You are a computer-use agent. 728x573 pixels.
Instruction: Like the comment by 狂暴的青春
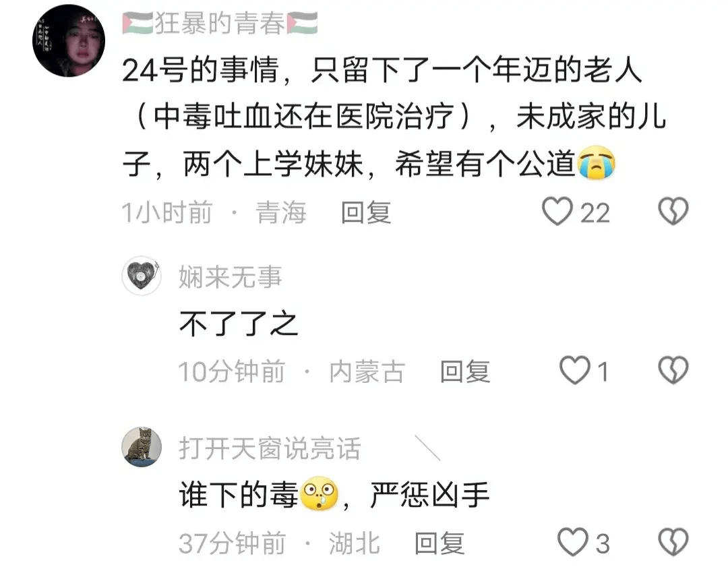[557, 211]
